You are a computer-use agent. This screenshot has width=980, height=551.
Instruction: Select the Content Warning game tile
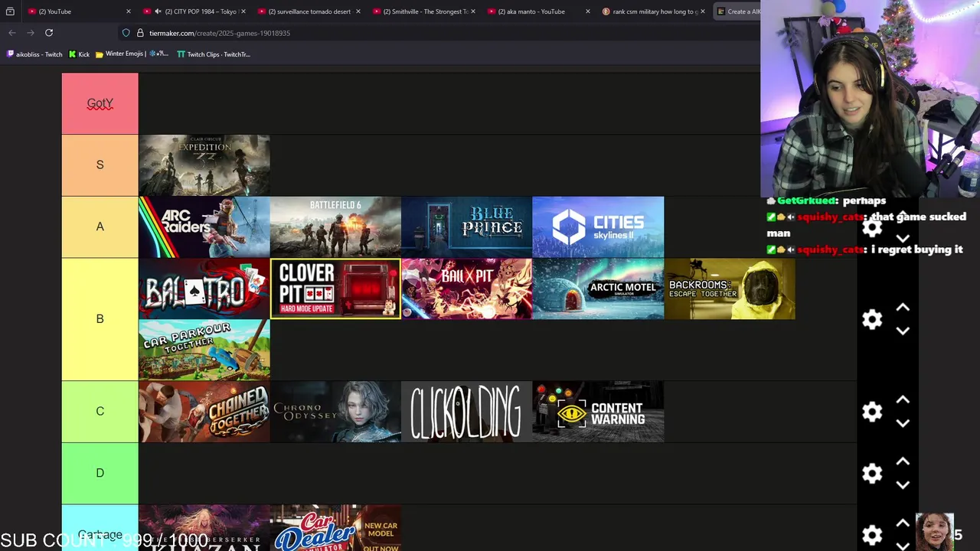click(598, 412)
